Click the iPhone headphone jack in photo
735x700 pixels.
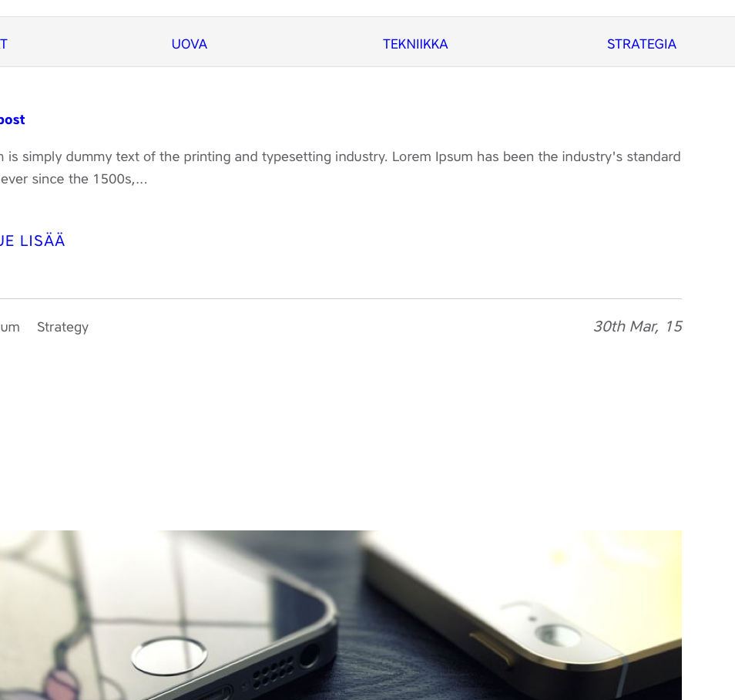pos(309,655)
